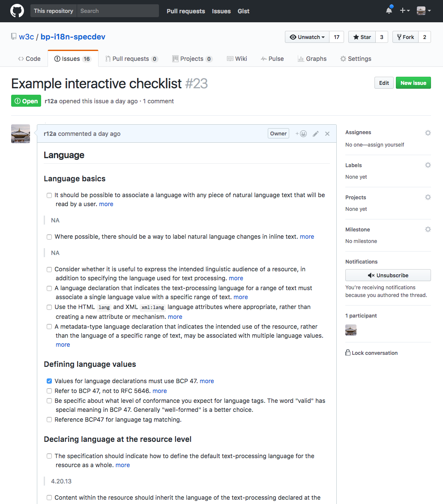Delete the comment with the X icon

point(327,134)
